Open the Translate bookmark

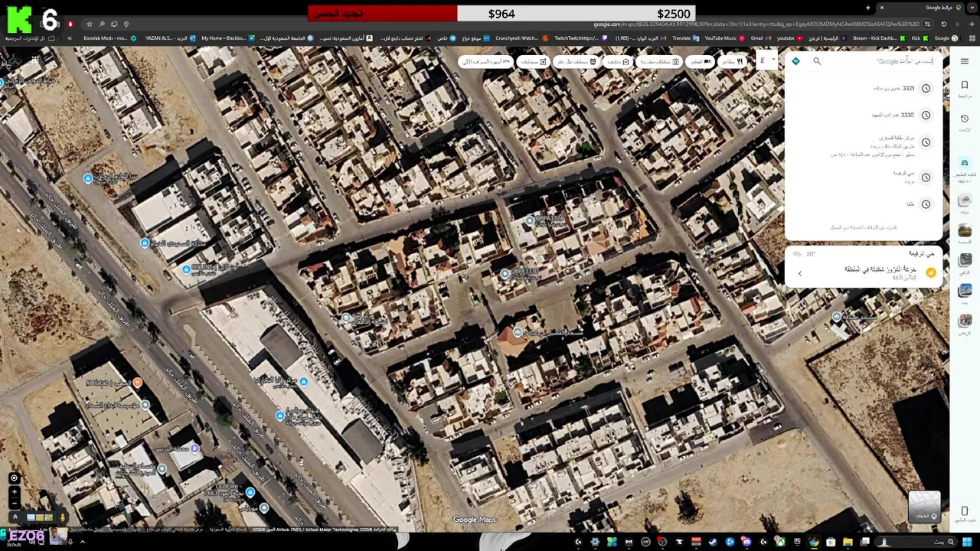(685, 38)
